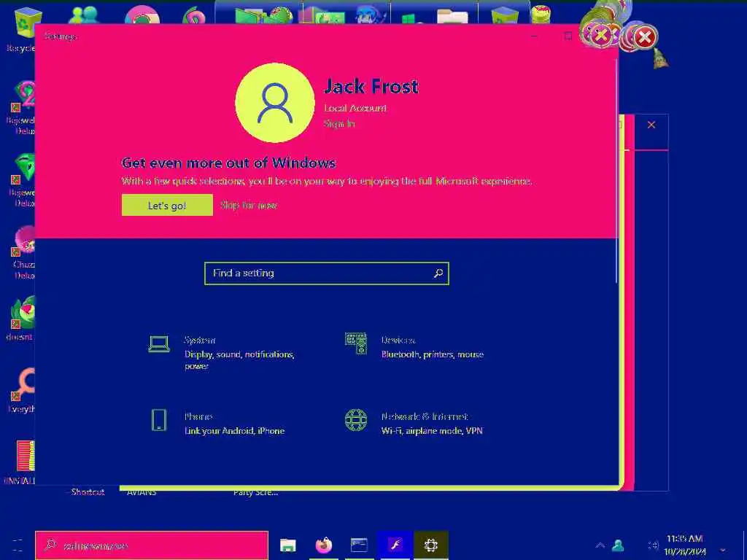
Task: Click the Sign in link
Action: tap(339, 124)
